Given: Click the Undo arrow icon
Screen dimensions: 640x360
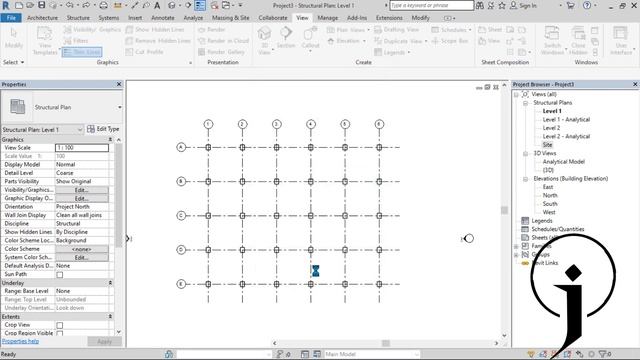Looking at the screenshot, I should click(69, 5).
